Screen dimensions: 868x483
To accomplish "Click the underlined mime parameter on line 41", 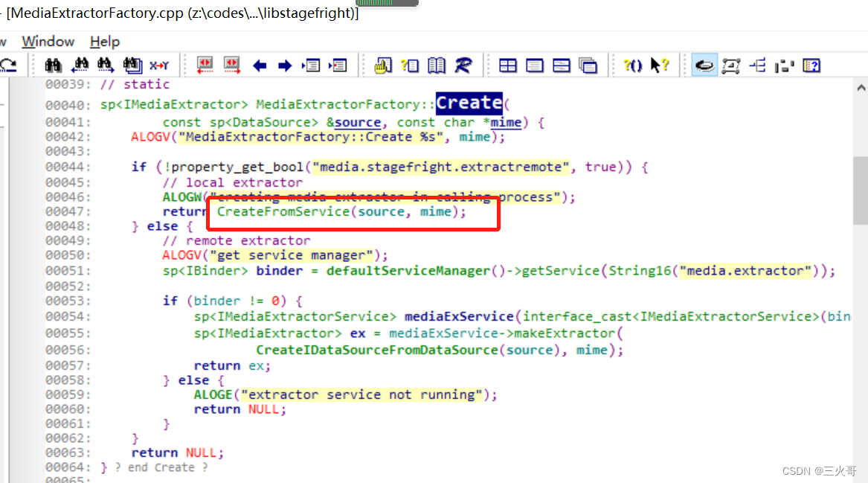I will pyautogui.click(x=506, y=122).
